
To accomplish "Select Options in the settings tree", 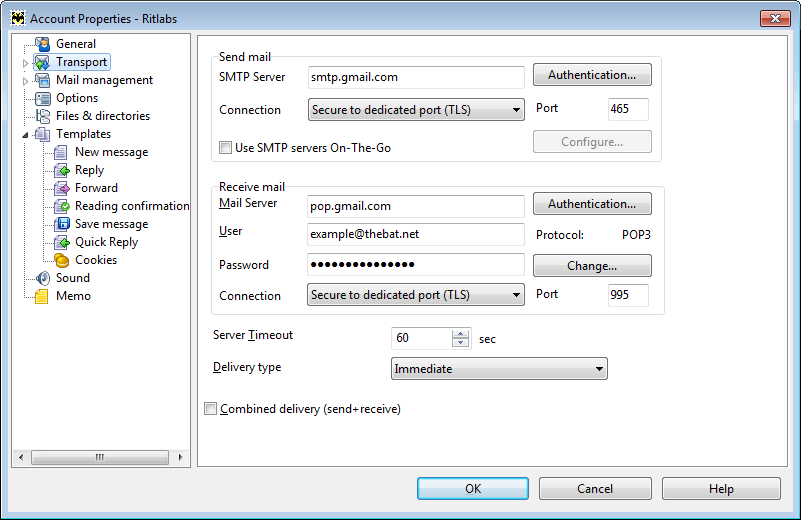I will 77,98.
